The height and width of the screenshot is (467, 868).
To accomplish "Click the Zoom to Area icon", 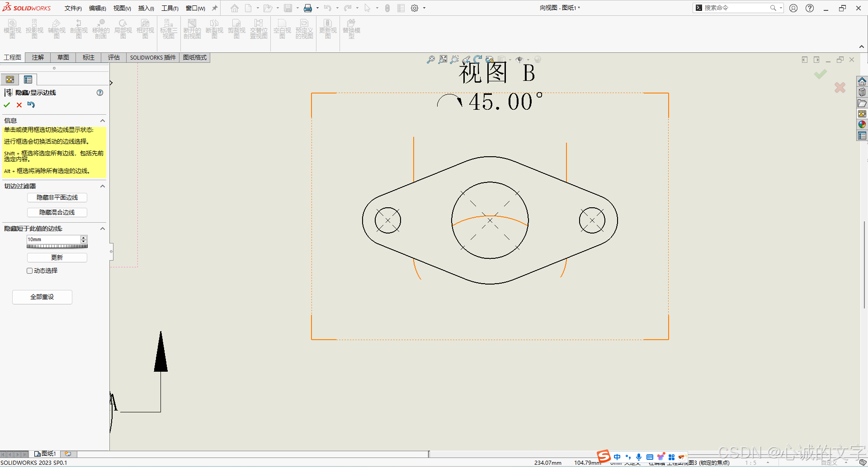I will 443,59.
